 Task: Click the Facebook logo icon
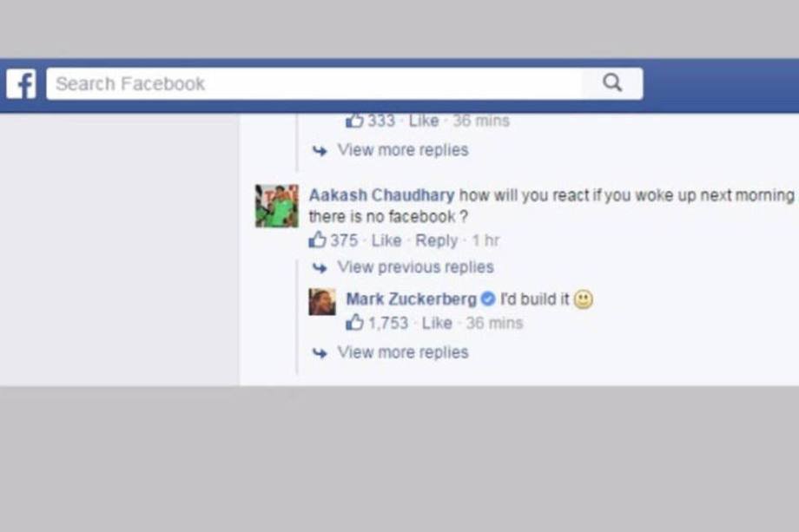[x=21, y=84]
